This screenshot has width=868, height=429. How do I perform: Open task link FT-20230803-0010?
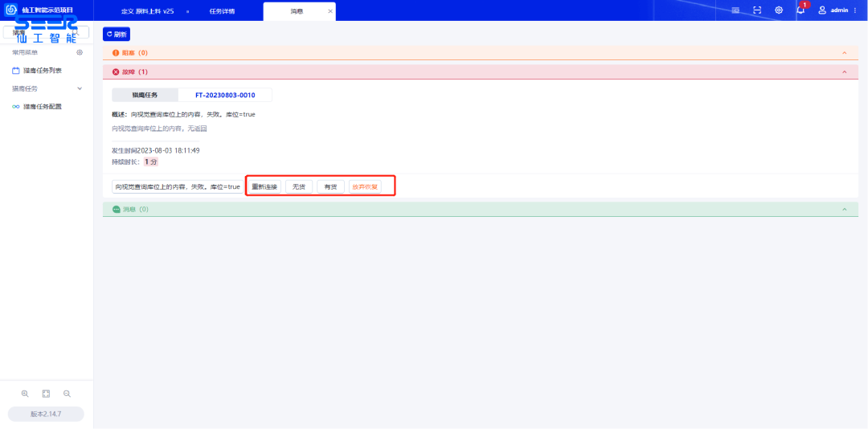[225, 95]
